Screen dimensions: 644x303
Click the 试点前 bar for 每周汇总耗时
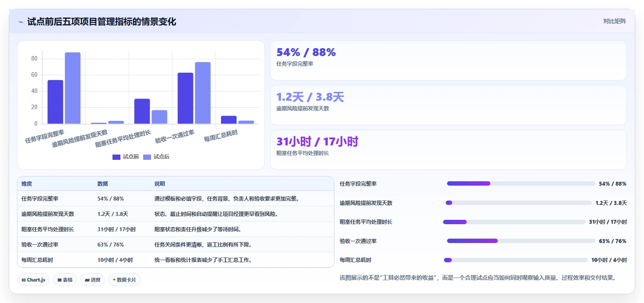229,120
